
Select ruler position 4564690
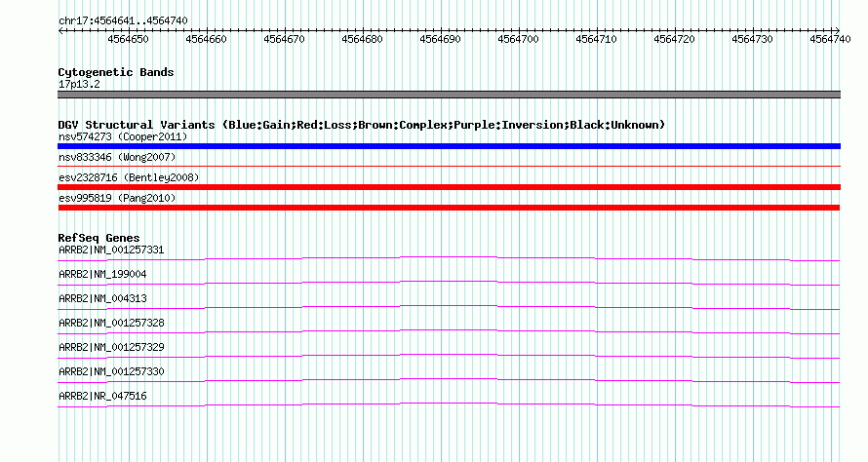point(440,39)
